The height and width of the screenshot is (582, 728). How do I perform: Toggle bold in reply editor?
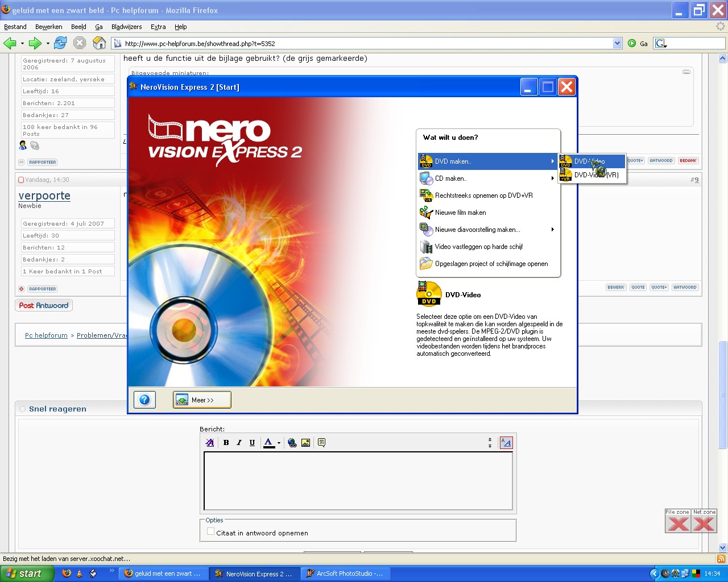(226, 443)
